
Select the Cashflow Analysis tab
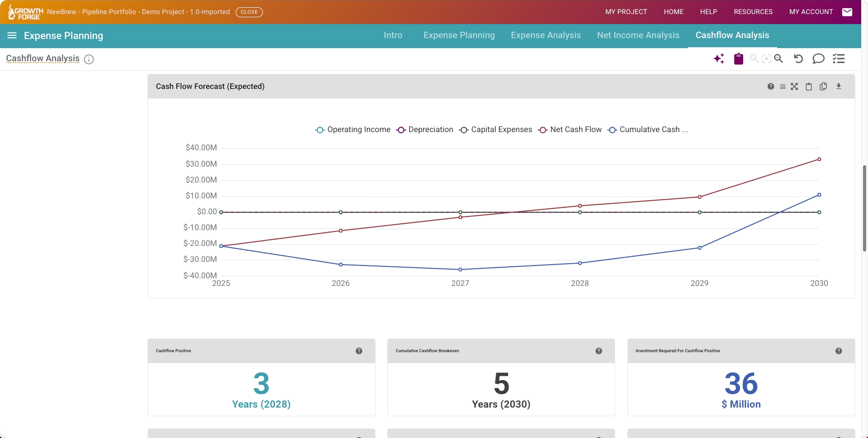[x=732, y=35]
